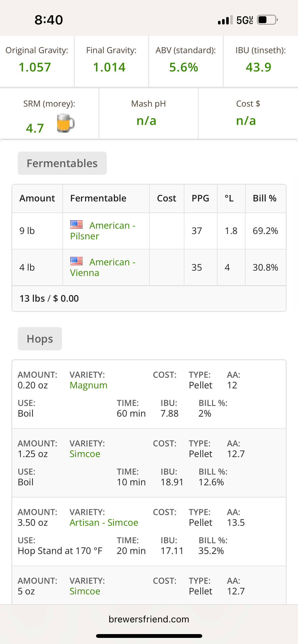Screen dimensions: 298x644
Task: Open the American - Pilsner fermentable link
Action: [103, 231]
